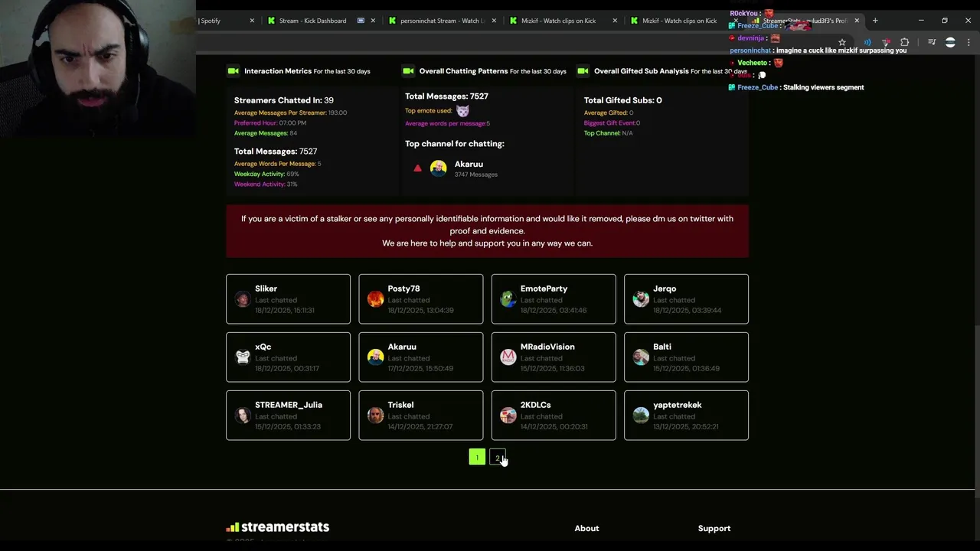Click the page vertical scrollbar
The height and width of the screenshot is (551, 980).
pos(977,413)
